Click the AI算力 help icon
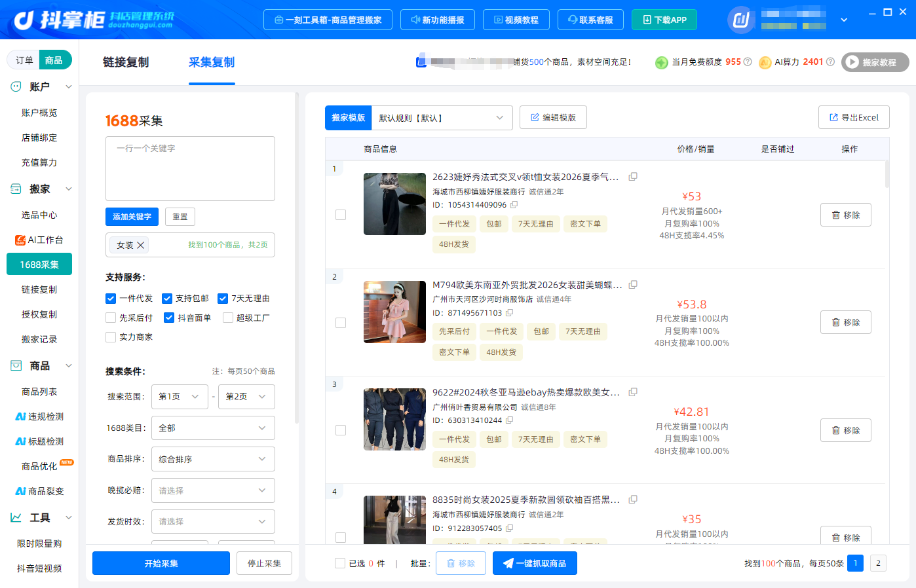The image size is (916, 588). [830, 62]
